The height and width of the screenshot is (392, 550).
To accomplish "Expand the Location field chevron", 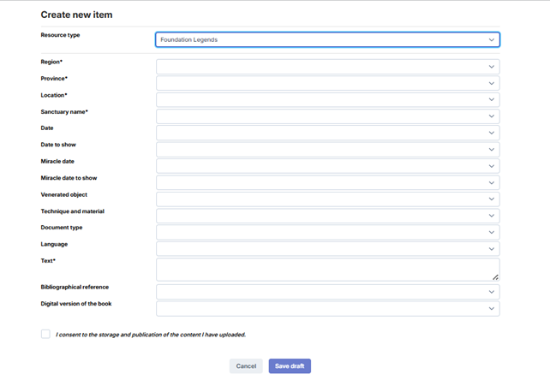I will [x=492, y=99].
